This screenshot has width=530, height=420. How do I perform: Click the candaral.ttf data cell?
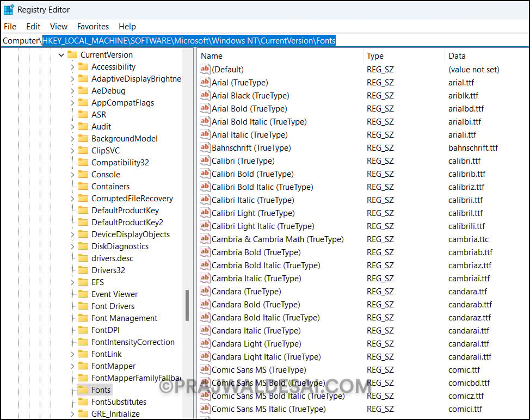[x=469, y=344]
